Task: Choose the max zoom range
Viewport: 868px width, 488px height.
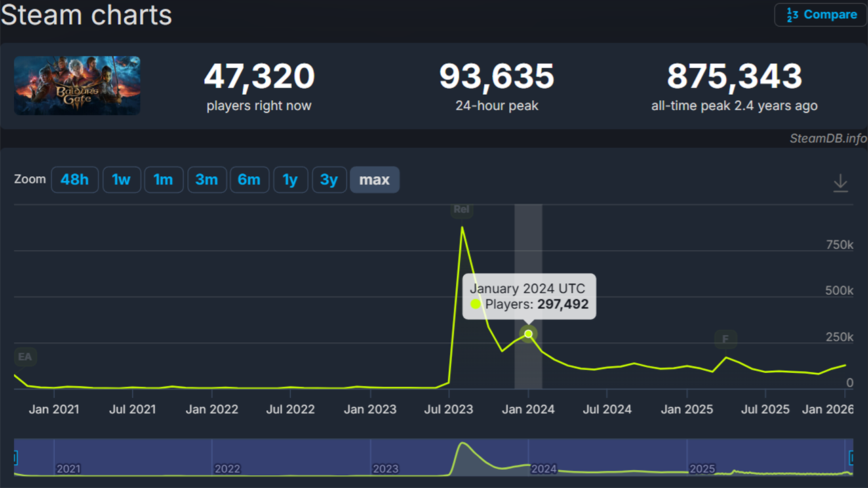Action: pyautogui.click(x=374, y=180)
